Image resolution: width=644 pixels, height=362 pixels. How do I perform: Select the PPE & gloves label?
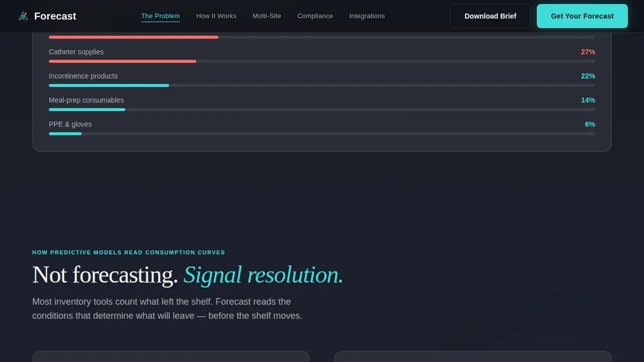[70, 124]
